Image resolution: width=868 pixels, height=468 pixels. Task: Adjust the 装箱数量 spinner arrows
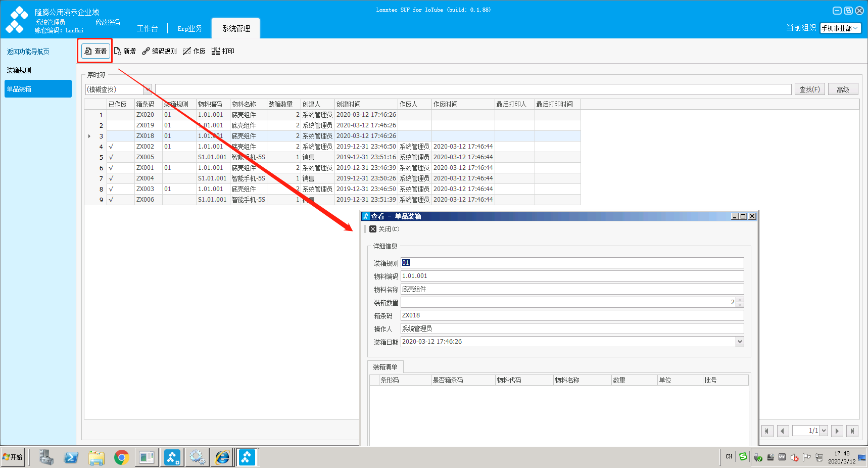[740, 302]
